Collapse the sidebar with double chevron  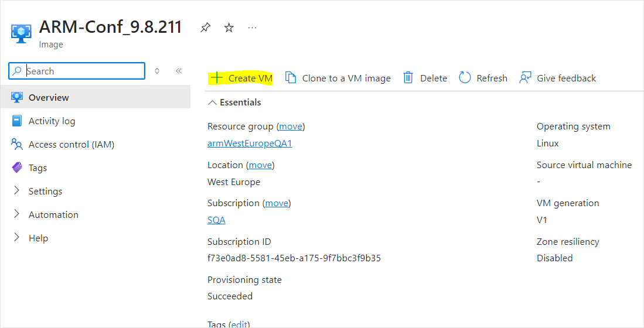coord(179,71)
